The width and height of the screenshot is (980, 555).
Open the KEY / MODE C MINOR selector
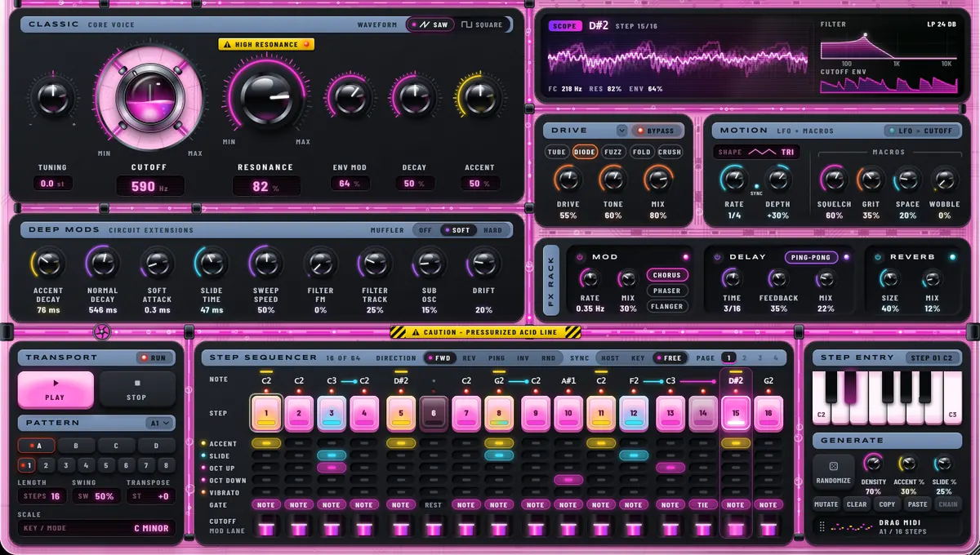click(96, 528)
